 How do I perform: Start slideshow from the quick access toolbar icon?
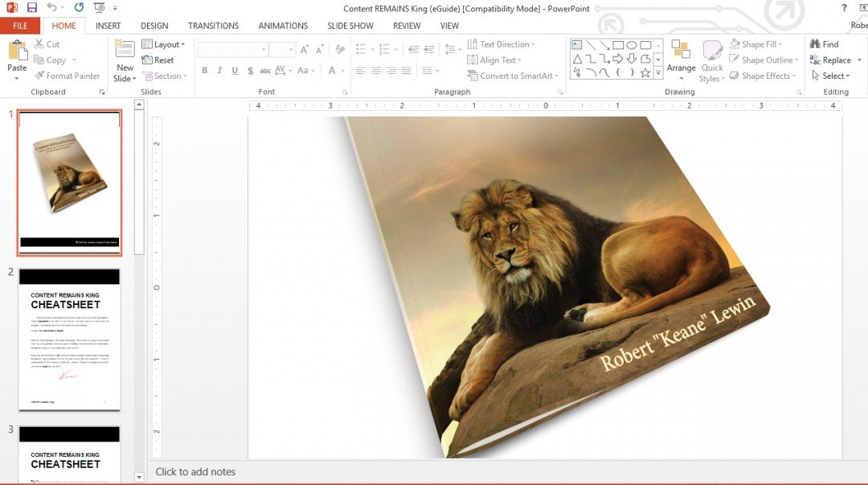point(99,8)
